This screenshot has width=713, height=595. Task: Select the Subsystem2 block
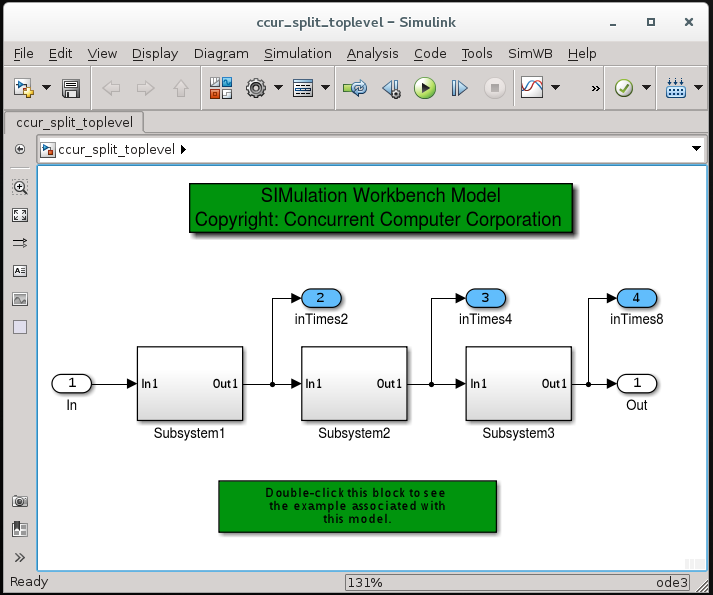point(354,384)
